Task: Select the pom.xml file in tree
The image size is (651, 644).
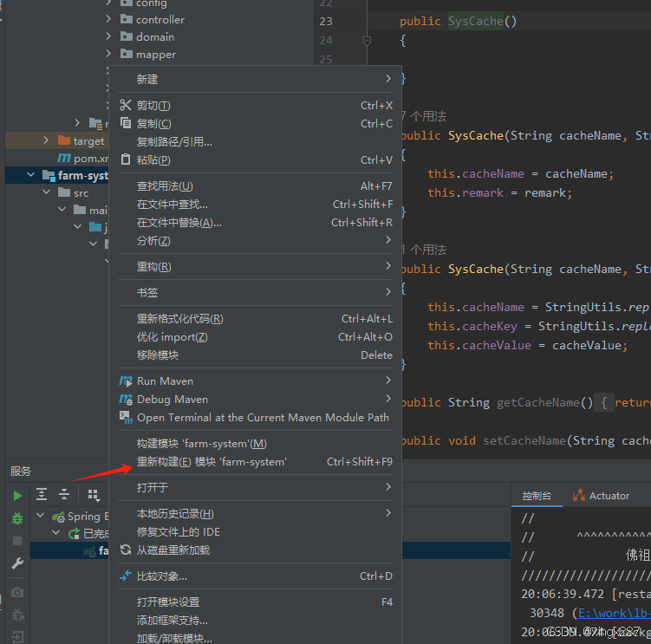Action: coord(83,159)
